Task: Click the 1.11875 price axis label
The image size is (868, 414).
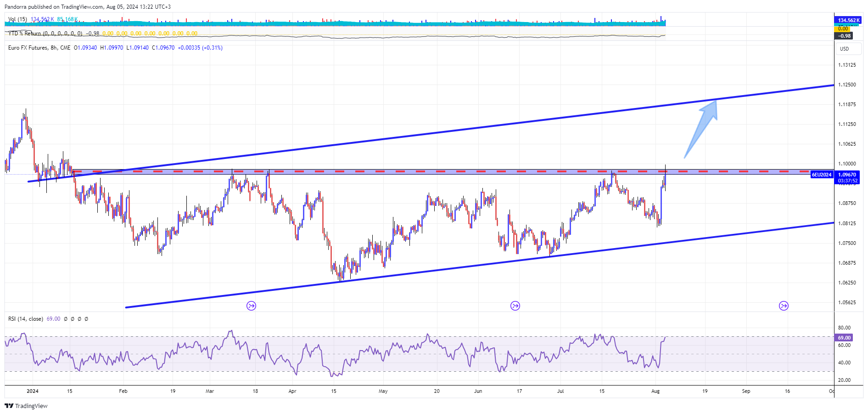Action: pyautogui.click(x=847, y=104)
